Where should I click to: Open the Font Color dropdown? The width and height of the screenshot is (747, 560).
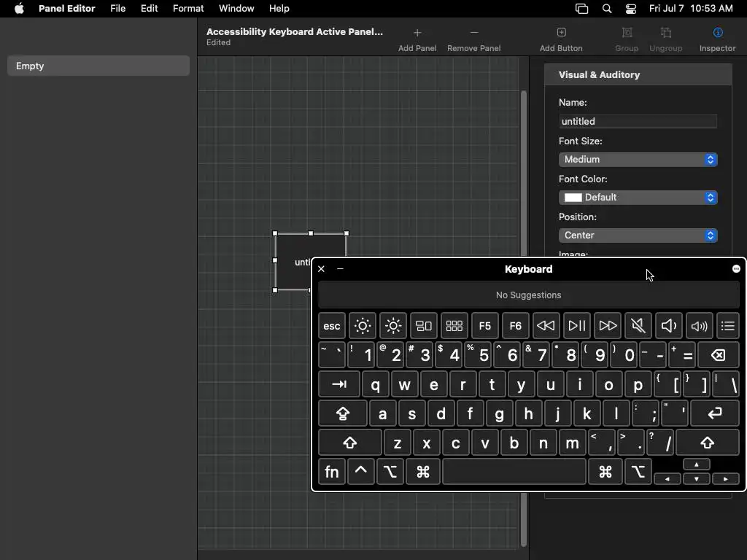pos(638,198)
